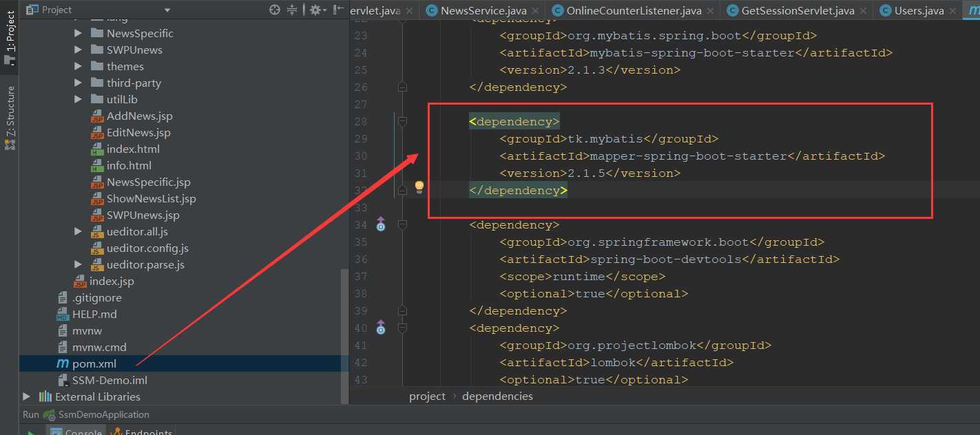Click the ueditor.config.js file icon
Viewport: 980px width, 435px height.
pos(97,248)
